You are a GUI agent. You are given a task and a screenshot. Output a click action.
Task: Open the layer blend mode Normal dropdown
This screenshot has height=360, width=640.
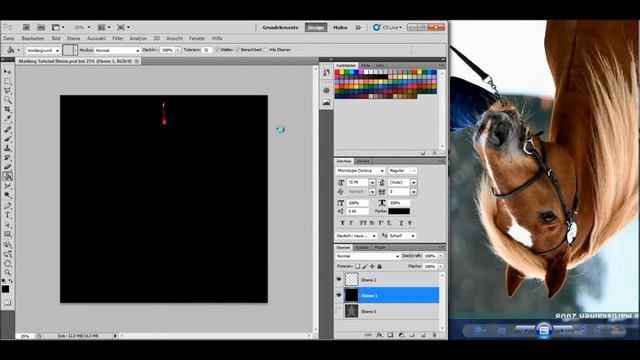pos(368,256)
